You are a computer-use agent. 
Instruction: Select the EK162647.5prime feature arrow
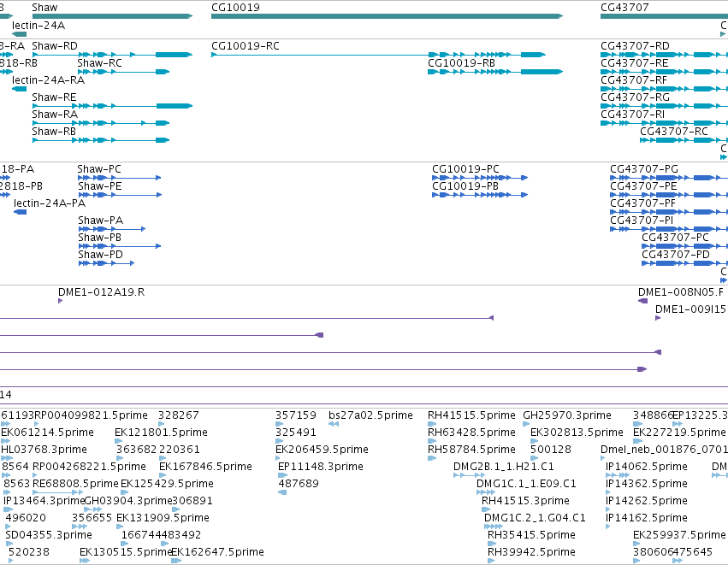pos(176,561)
